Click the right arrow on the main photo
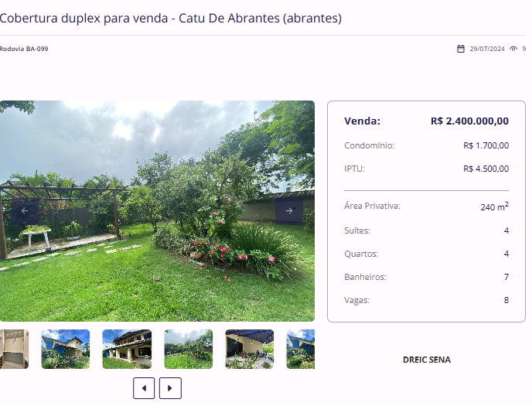Viewport: 532px width, 406px height. point(288,210)
